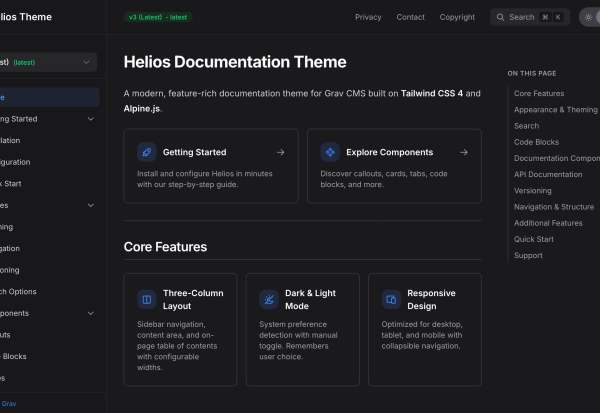
Task: Click the arrow on Explore Components card
Action: point(464,152)
